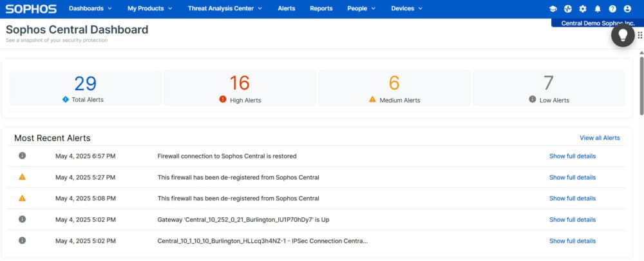644x261 pixels.
Task: Click warning icon on 5:27 PM alert
Action: tap(22, 177)
